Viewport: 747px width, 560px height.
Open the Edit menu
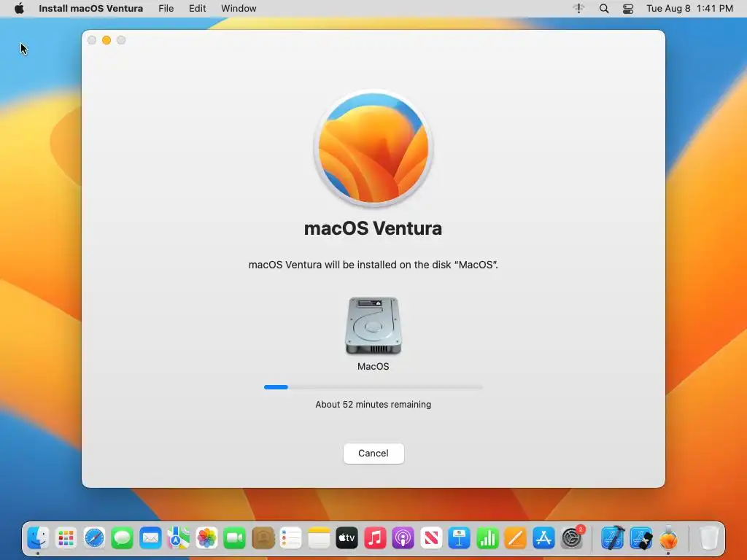click(197, 9)
